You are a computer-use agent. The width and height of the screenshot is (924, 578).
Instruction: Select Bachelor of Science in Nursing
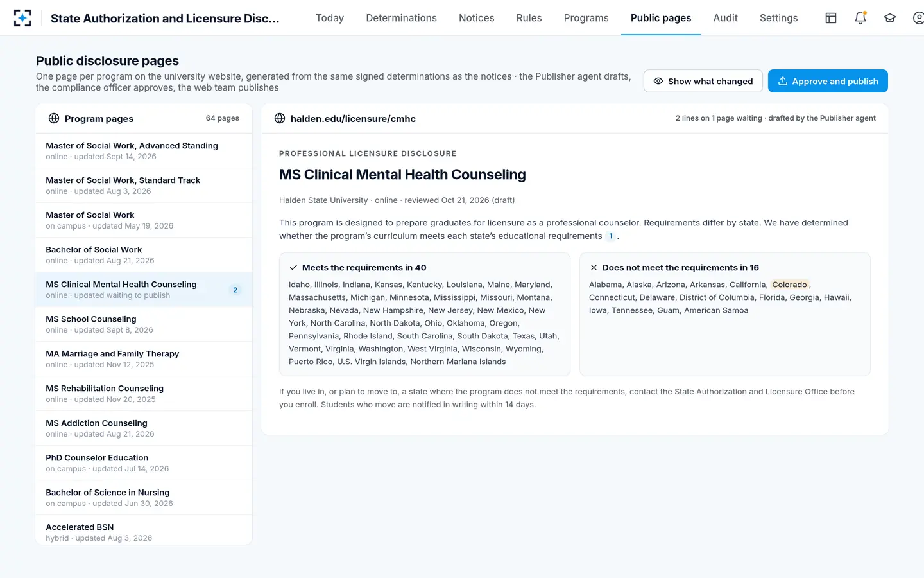point(144,498)
